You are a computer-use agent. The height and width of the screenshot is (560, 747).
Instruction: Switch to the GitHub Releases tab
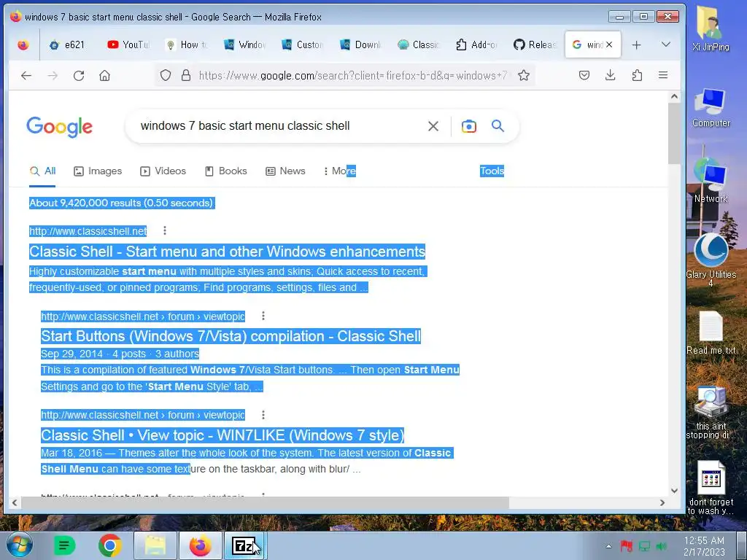tap(535, 44)
